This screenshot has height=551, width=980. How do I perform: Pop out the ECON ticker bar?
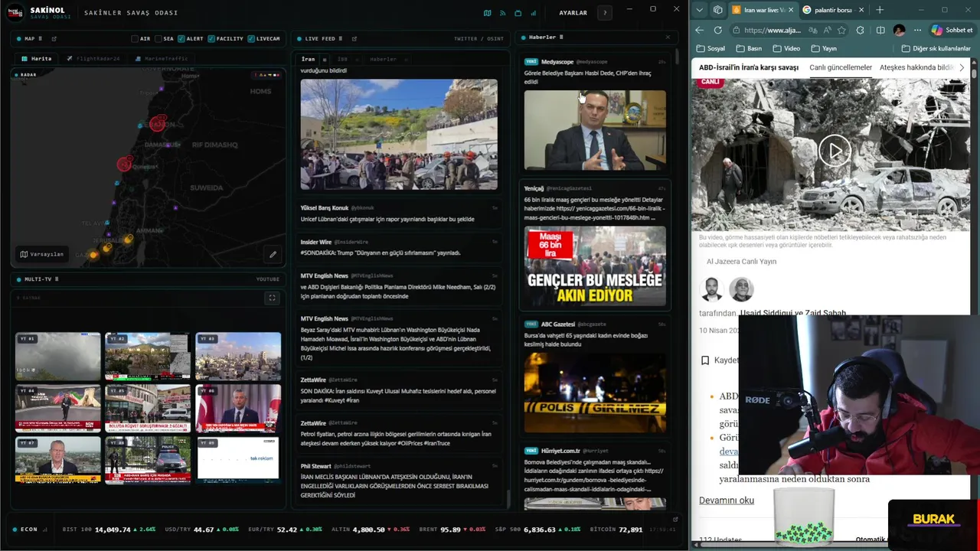pyautogui.click(x=675, y=519)
